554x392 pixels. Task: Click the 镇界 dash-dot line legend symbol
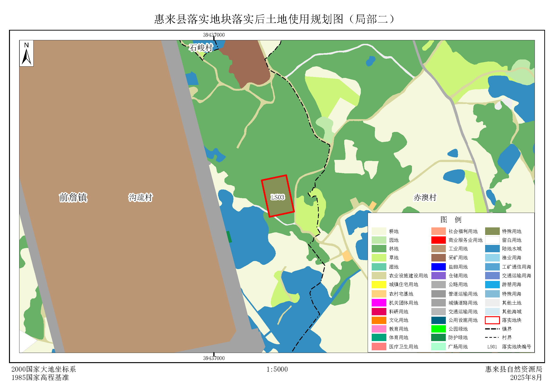tap(492, 329)
